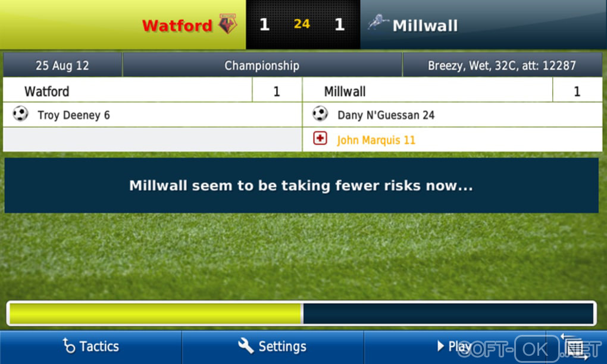
Task: Click the red injury cross icon
Action: pyautogui.click(x=320, y=139)
